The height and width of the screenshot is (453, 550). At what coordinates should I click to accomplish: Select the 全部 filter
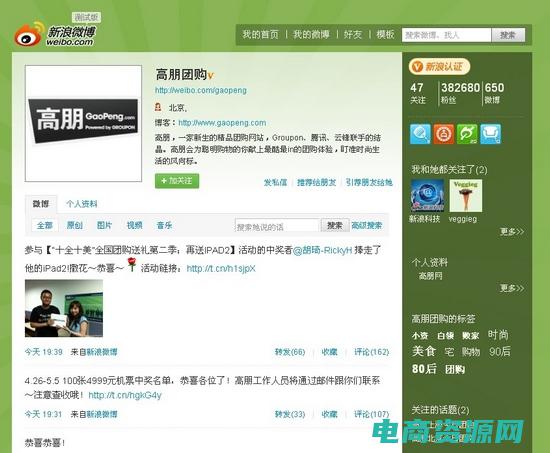coord(45,225)
